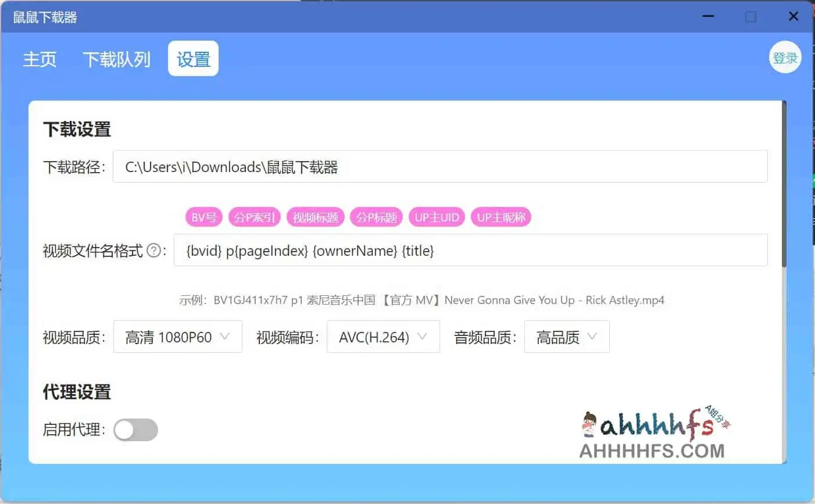Screen dimensions: 815x504
Task: Insert the 视频标题 tag into the filename
Action: 316,217
